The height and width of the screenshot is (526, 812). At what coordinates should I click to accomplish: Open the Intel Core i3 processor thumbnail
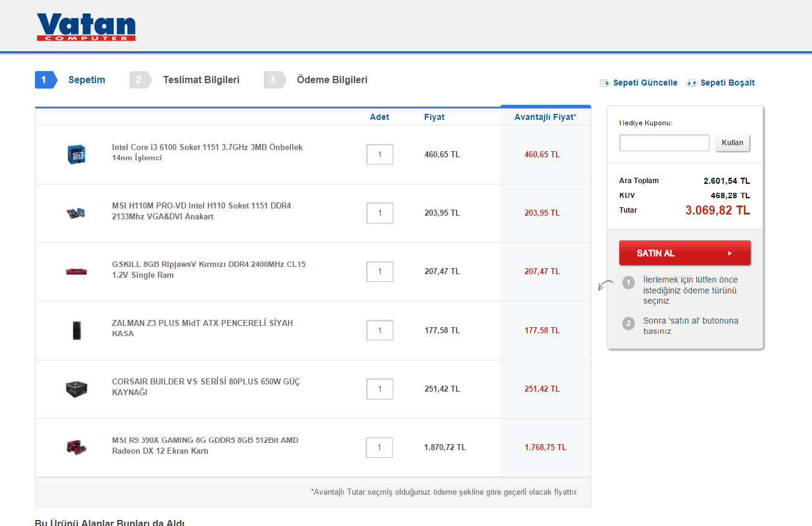77,154
